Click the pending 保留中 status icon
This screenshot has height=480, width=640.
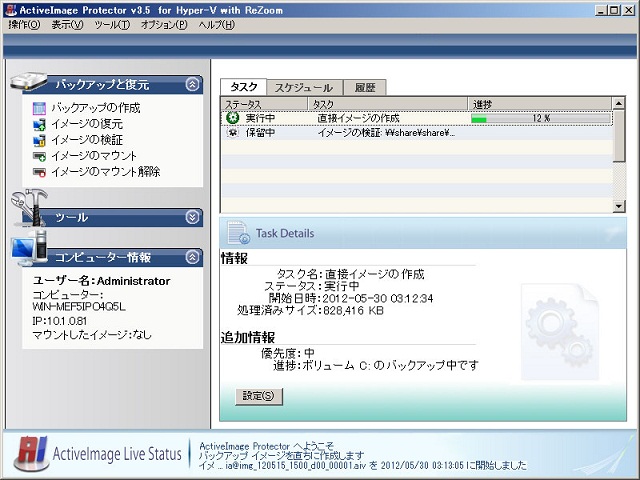[x=233, y=133]
